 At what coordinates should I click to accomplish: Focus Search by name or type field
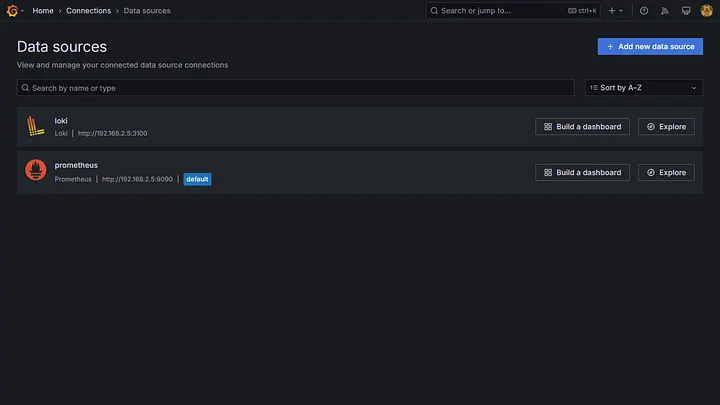pos(295,88)
